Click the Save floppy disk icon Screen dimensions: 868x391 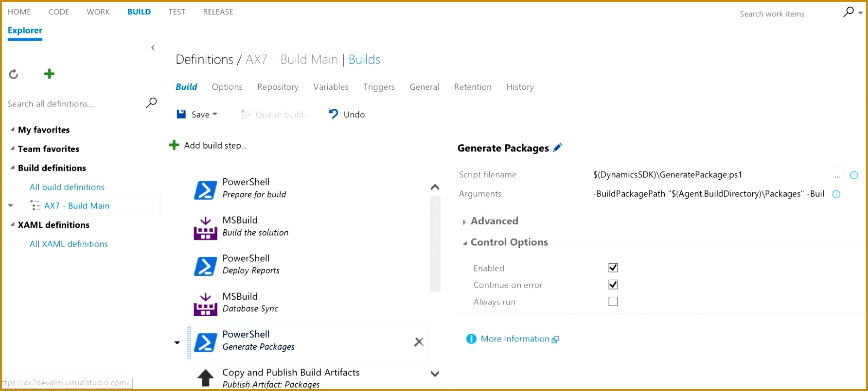181,114
